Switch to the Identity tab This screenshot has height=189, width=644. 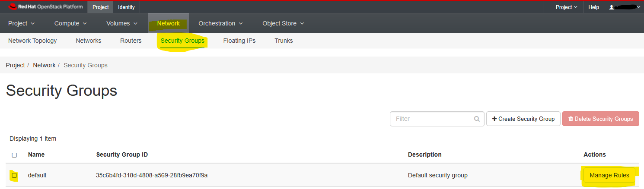pyautogui.click(x=127, y=7)
